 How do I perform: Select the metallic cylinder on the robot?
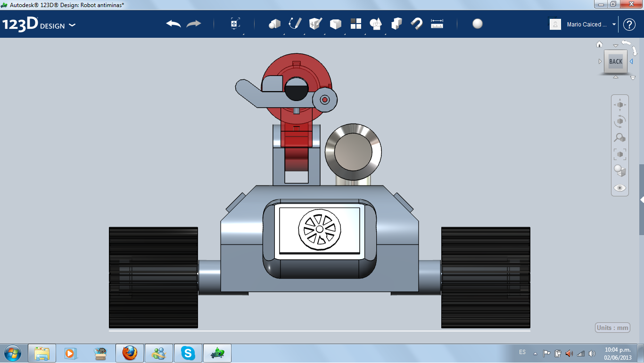pyautogui.click(x=353, y=153)
